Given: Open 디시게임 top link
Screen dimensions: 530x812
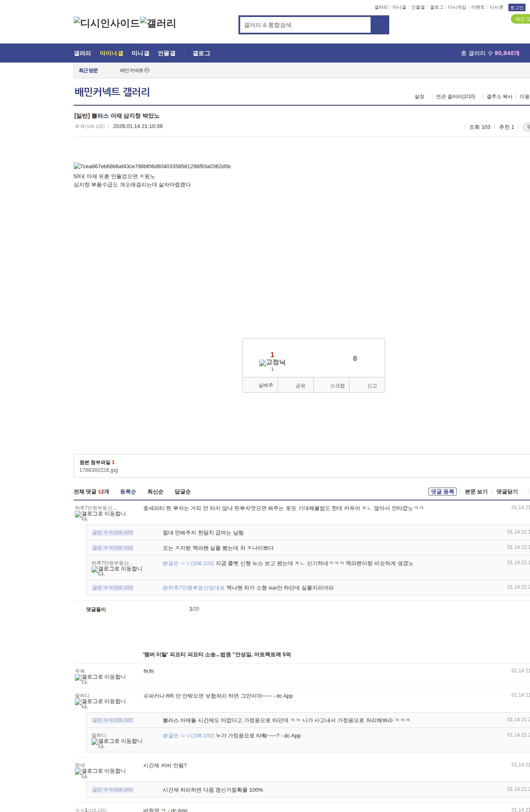Looking at the screenshot, I should pos(457,7).
